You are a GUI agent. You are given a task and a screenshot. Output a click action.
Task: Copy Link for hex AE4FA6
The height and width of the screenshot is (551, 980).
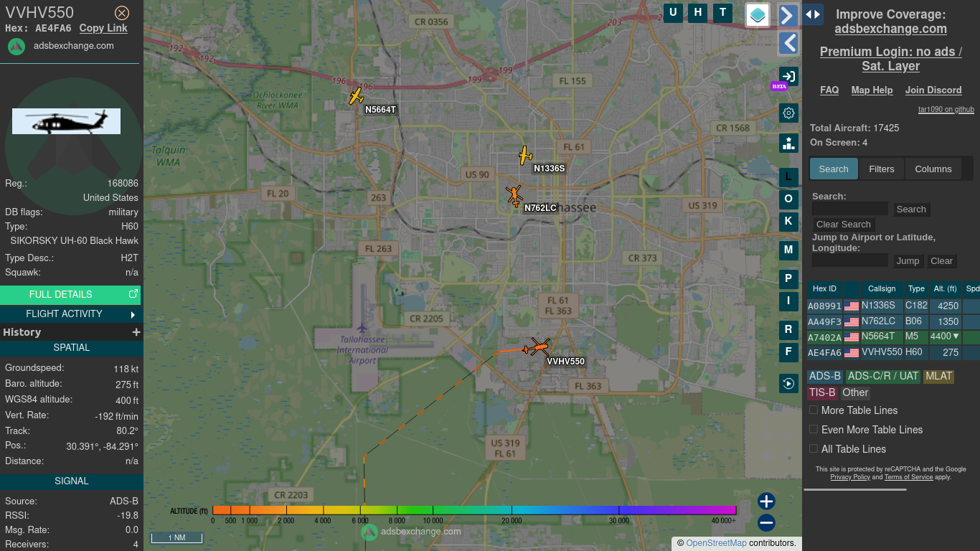point(103,28)
